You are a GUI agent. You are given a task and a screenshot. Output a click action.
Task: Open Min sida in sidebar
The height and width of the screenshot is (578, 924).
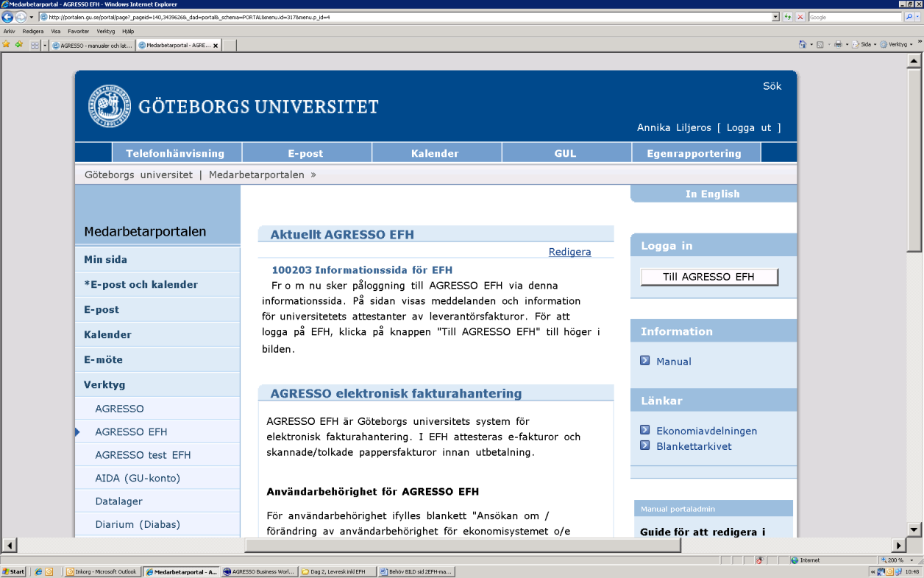point(157,259)
